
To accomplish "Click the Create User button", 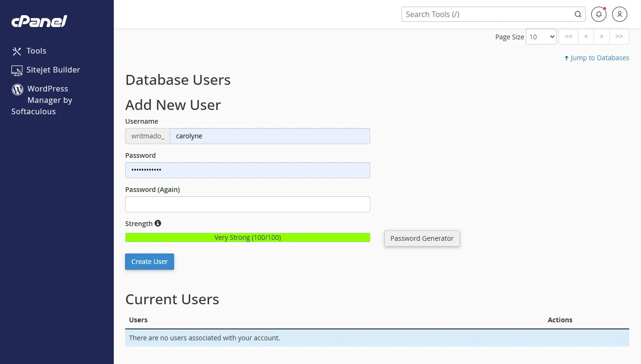I will (149, 262).
